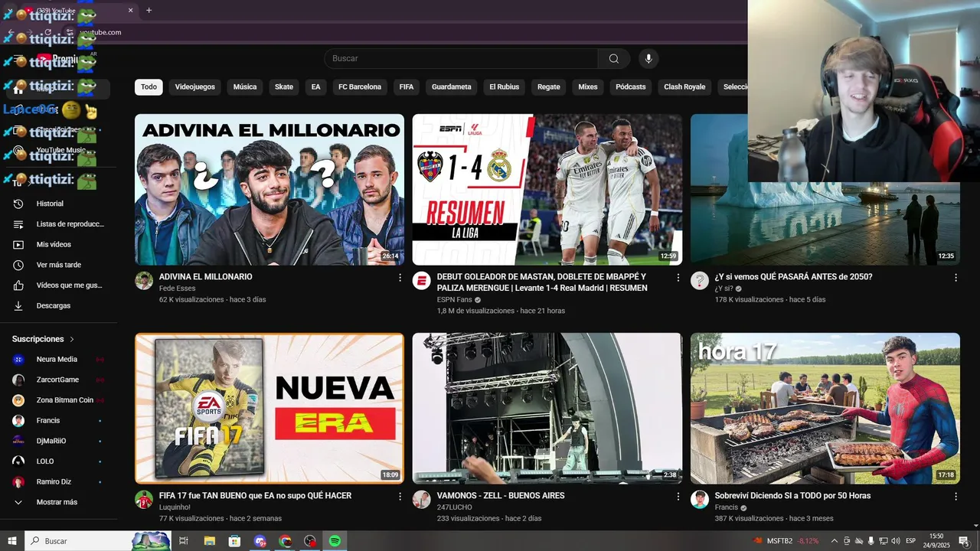Image resolution: width=980 pixels, height=551 pixels.
Task: Select the Música filter chip
Action: coord(245,87)
